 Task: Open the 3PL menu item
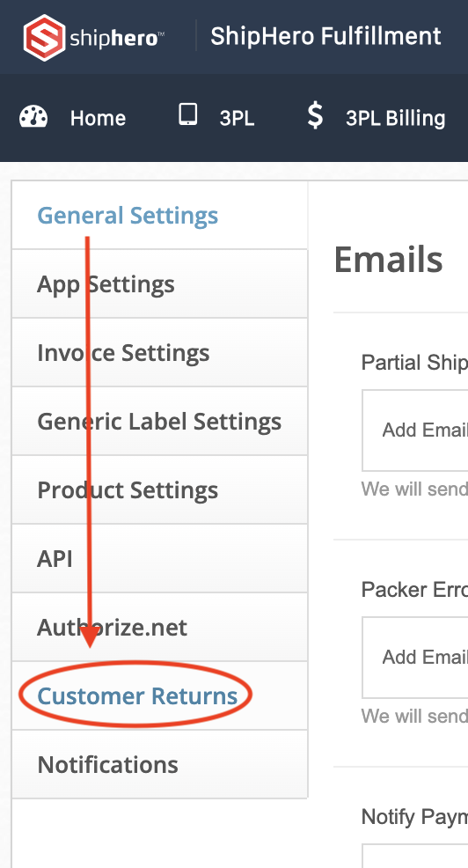(x=237, y=118)
